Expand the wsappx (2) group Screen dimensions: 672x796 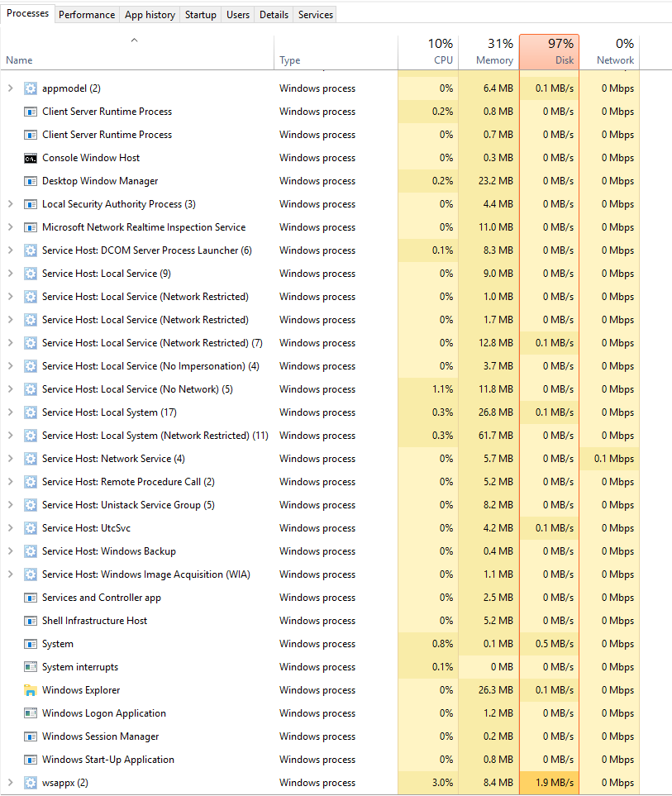pos(10,783)
